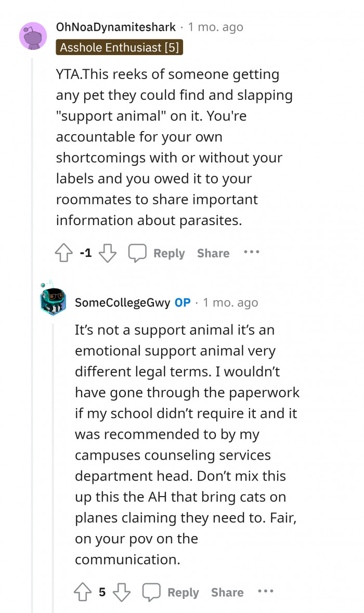
Task: Open OhNoaDynamiteshark username profile link
Action: [115, 27]
